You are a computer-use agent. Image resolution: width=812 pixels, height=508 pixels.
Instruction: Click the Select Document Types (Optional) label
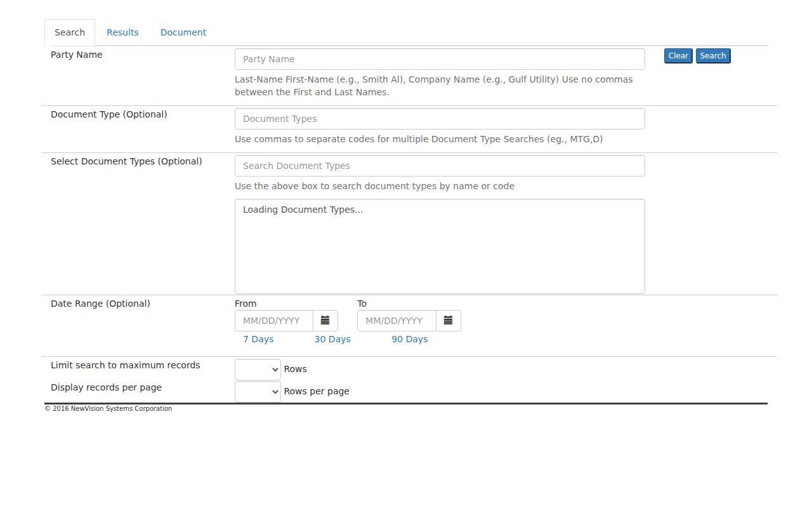(x=126, y=161)
